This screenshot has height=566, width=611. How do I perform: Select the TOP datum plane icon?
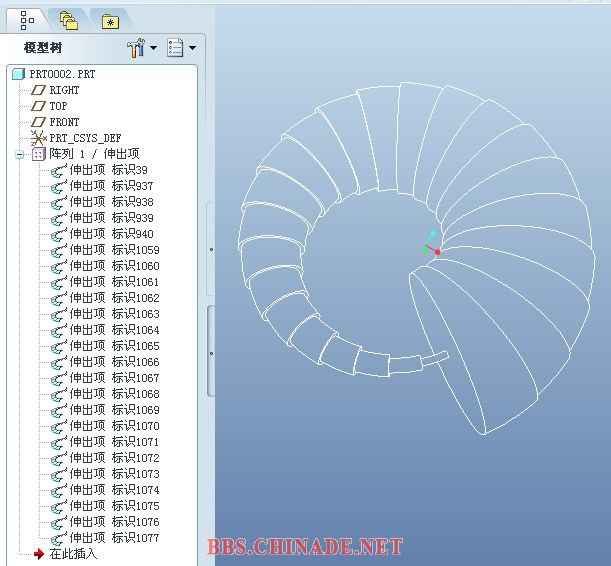[39, 106]
